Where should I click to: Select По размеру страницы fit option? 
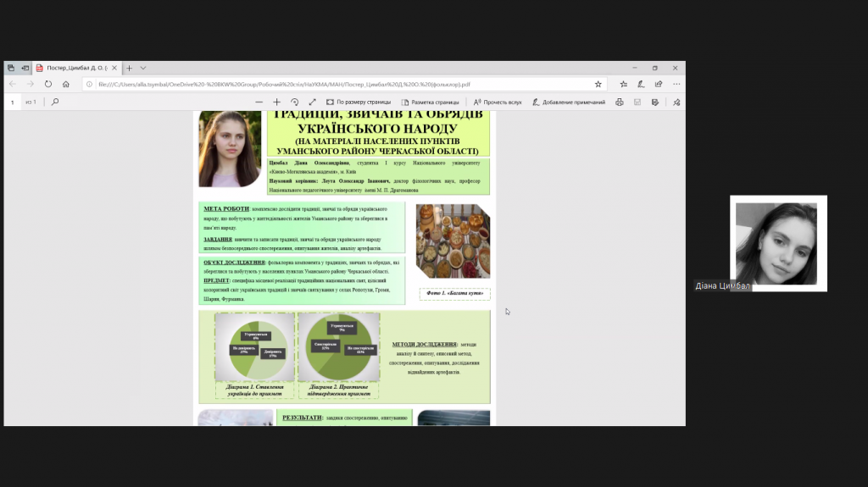coord(359,102)
